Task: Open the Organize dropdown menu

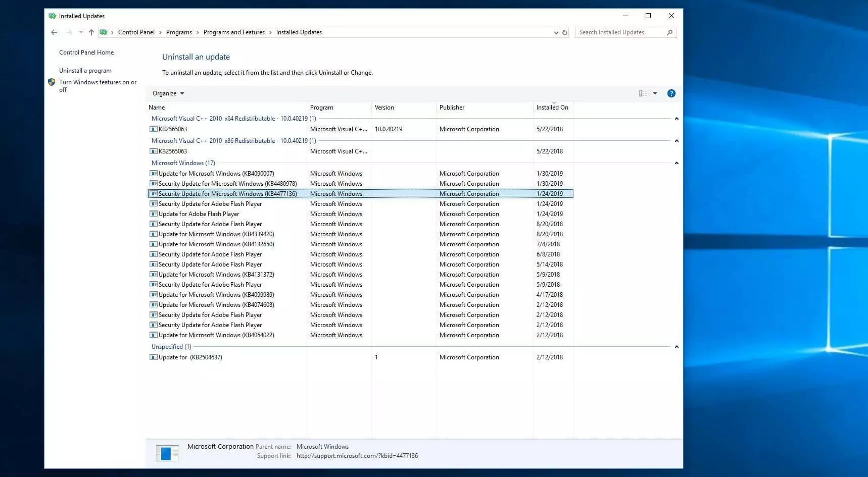Action: click(168, 93)
